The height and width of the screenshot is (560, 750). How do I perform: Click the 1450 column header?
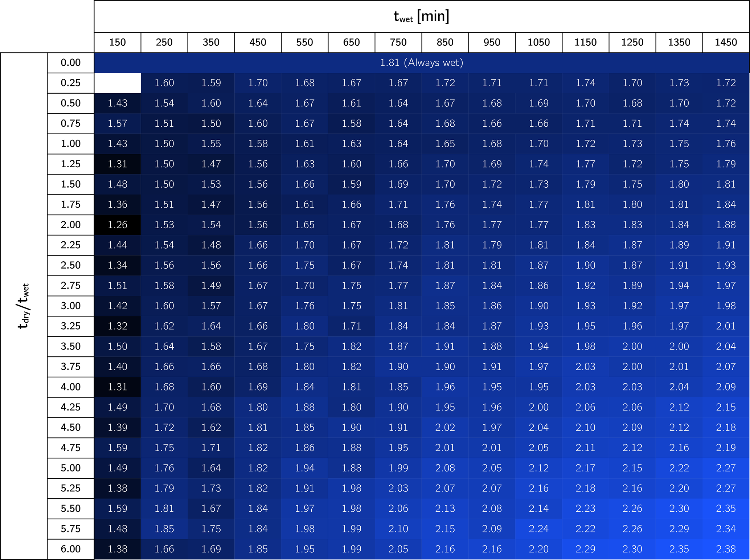726,42
